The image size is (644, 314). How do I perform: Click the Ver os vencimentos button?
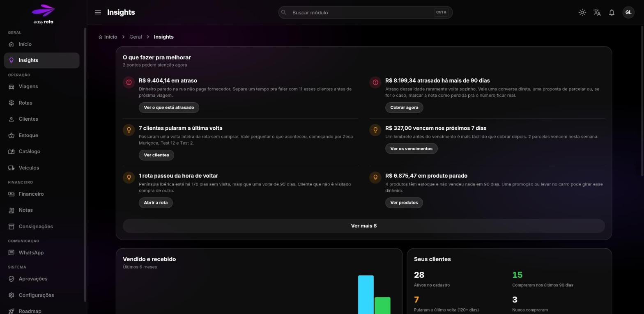[411, 149]
